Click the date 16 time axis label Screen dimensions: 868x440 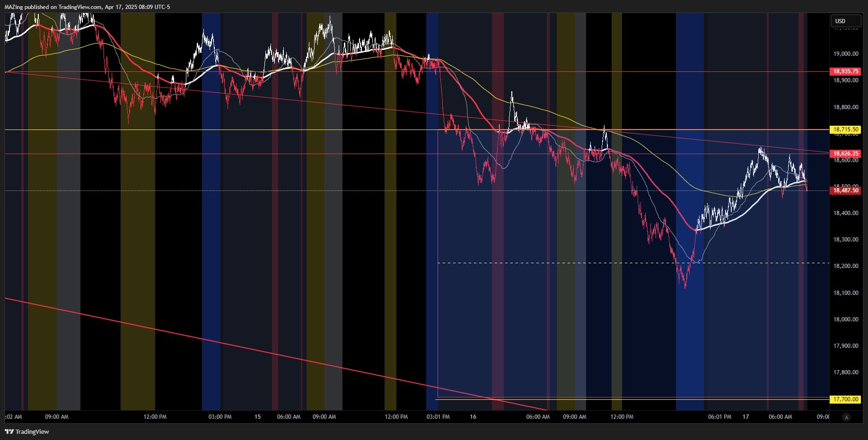pyautogui.click(x=473, y=417)
